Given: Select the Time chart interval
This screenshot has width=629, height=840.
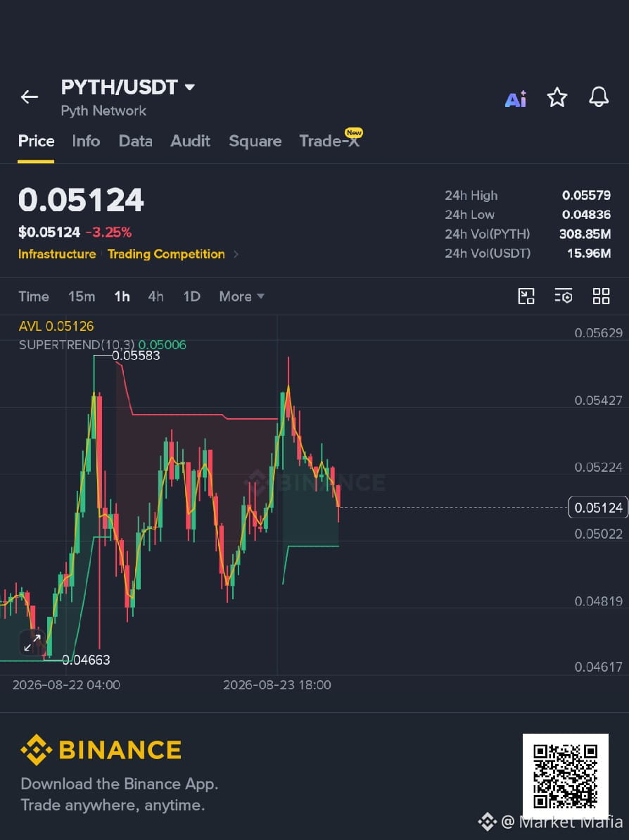Looking at the screenshot, I should (34, 296).
